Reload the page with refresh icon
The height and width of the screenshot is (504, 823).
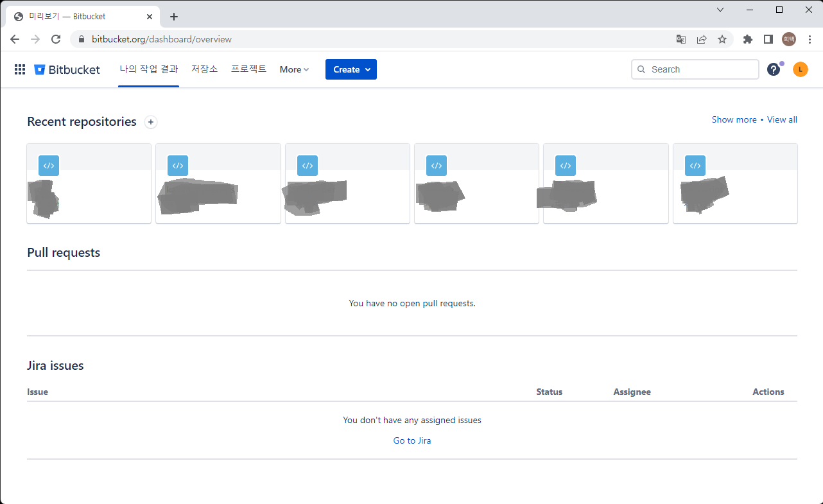coord(56,39)
